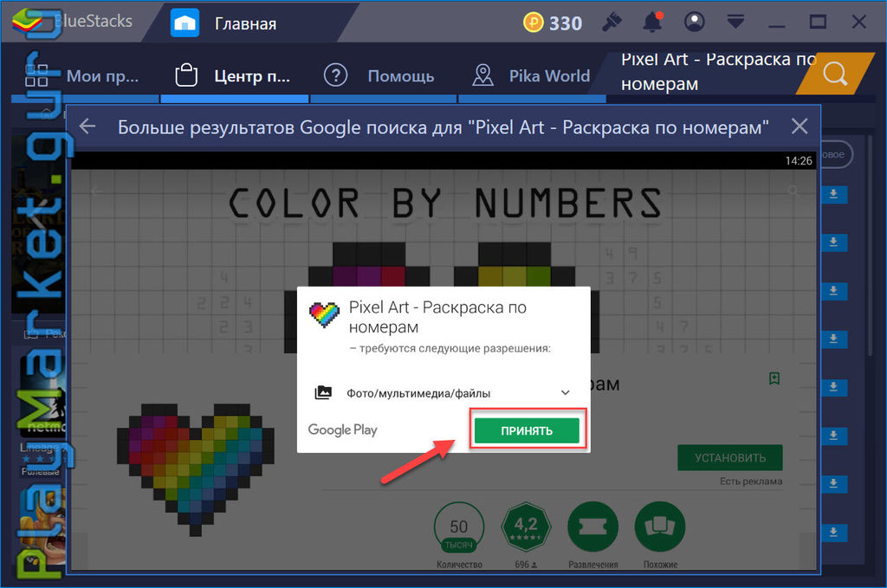Click the Есть реклама label
The height and width of the screenshot is (588, 887).
click(x=751, y=481)
